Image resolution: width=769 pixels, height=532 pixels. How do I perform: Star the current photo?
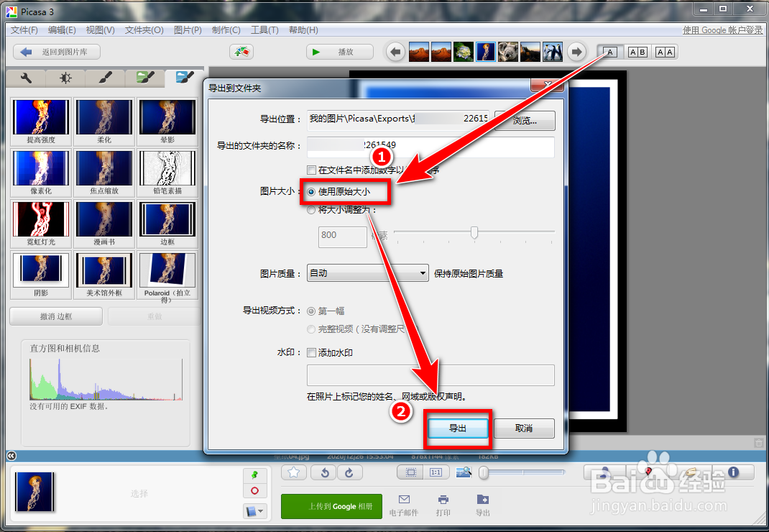pyautogui.click(x=295, y=472)
